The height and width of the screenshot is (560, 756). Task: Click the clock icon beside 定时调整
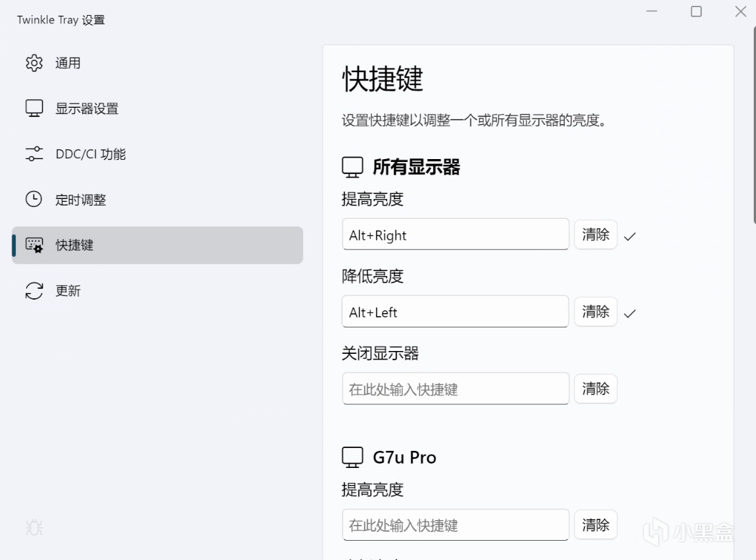pos(34,200)
